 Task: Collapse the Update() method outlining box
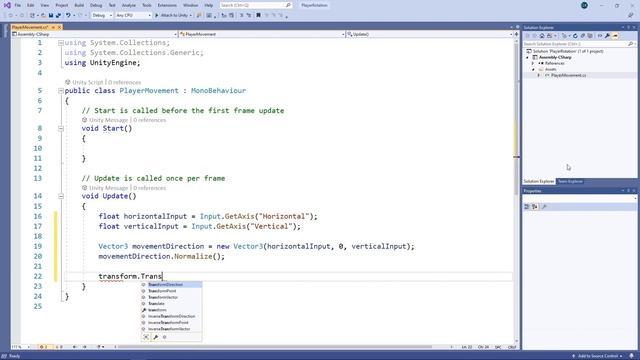(61, 196)
